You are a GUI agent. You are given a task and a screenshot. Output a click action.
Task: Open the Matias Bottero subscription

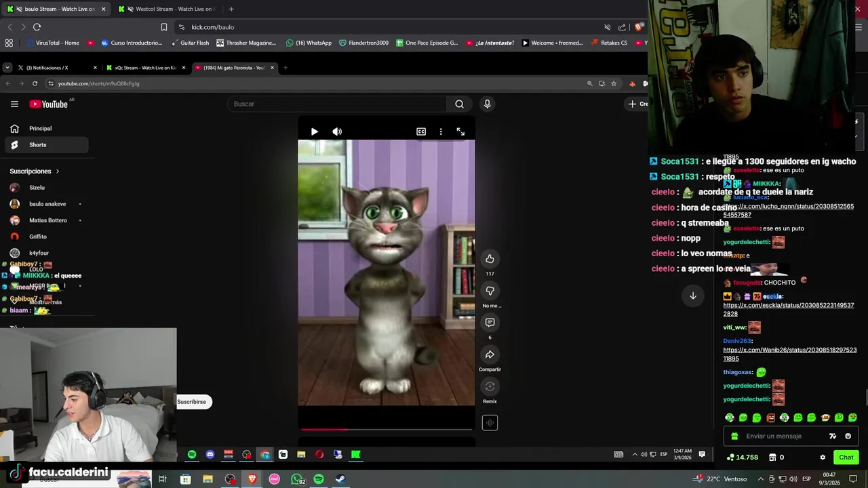pyautogui.click(x=45, y=220)
